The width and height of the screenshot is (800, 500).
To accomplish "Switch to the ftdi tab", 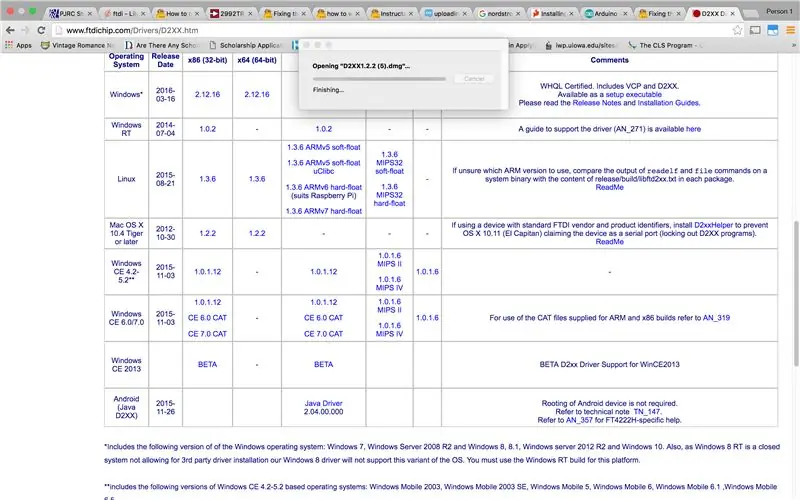I will tap(124, 14).
